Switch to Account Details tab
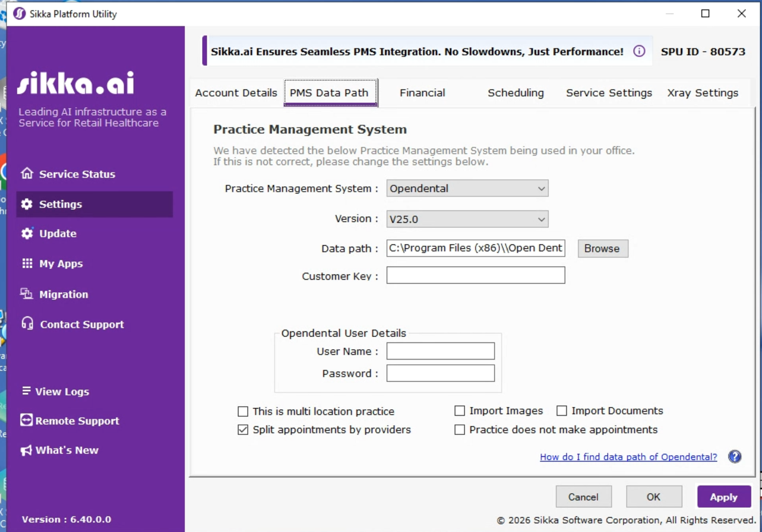762x532 pixels. click(236, 93)
